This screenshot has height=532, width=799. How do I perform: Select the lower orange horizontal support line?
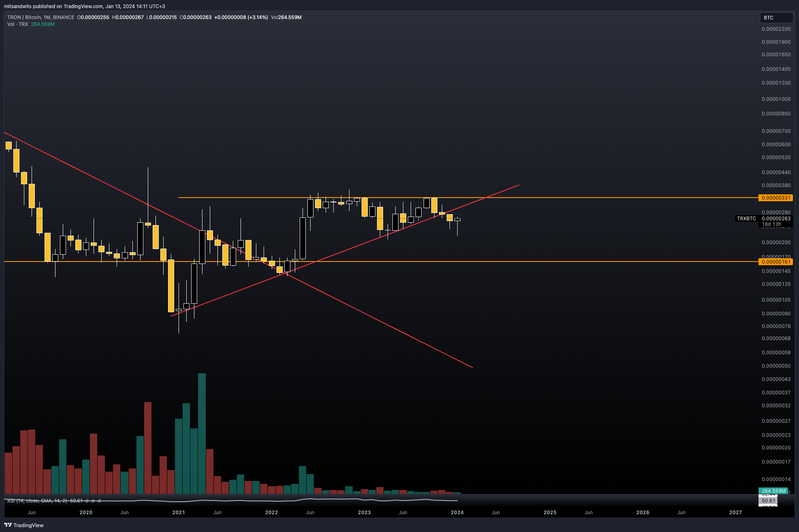pos(381,262)
